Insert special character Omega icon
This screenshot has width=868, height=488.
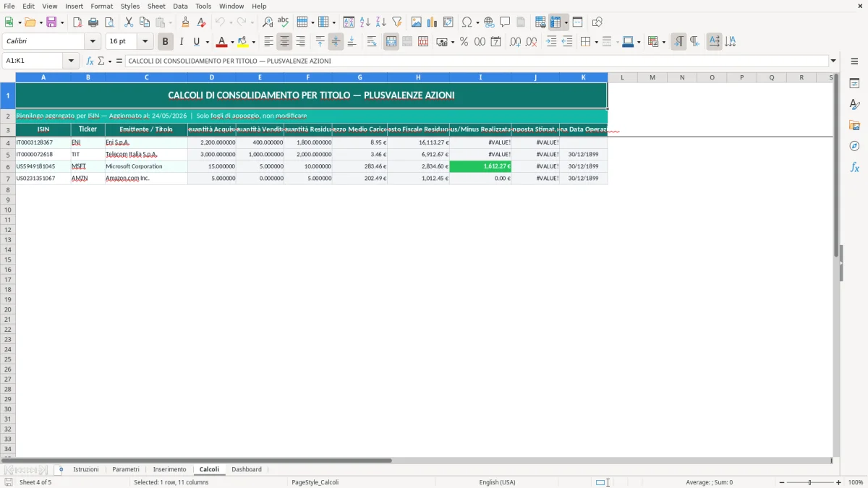(x=467, y=22)
